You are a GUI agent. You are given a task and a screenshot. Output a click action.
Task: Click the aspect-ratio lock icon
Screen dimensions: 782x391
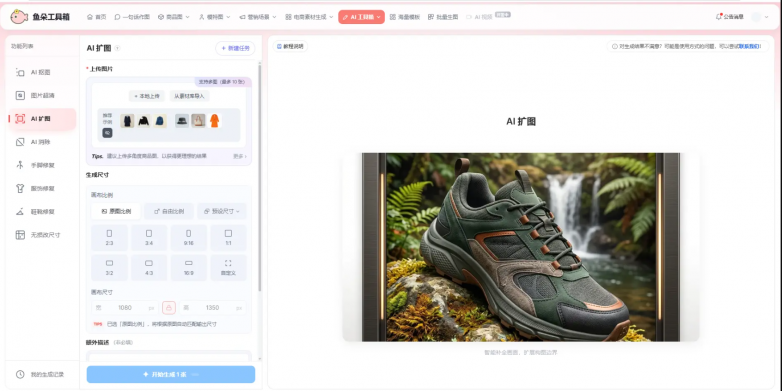coord(169,308)
